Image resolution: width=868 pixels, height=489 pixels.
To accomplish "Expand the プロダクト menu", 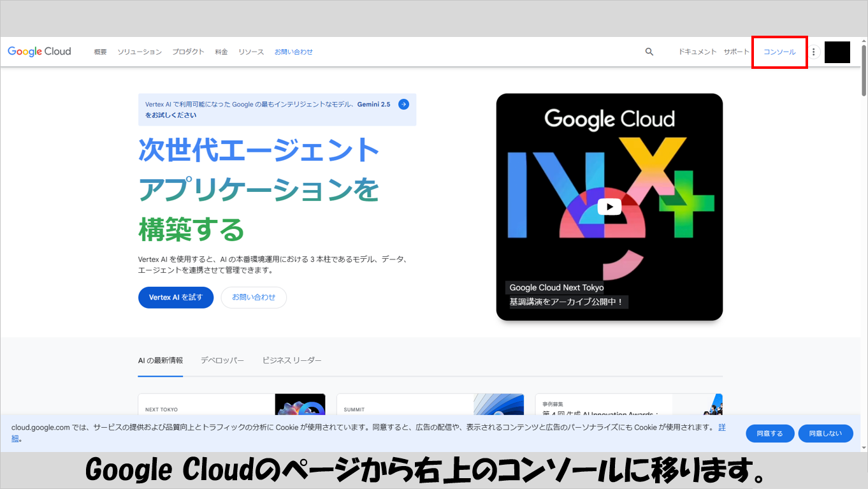I will pyautogui.click(x=188, y=52).
